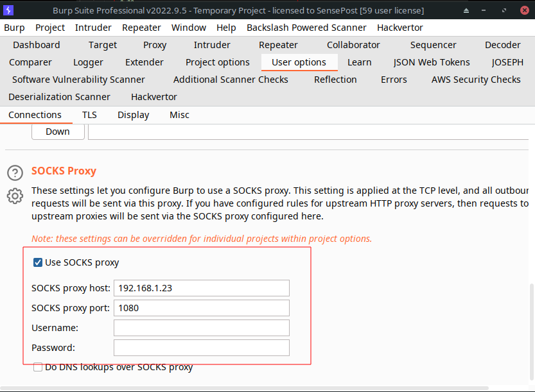Viewport: 535px width, 392px height.
Task: Enable Do DNS lookups over SOCKS proxy
Action: point(38,368)
